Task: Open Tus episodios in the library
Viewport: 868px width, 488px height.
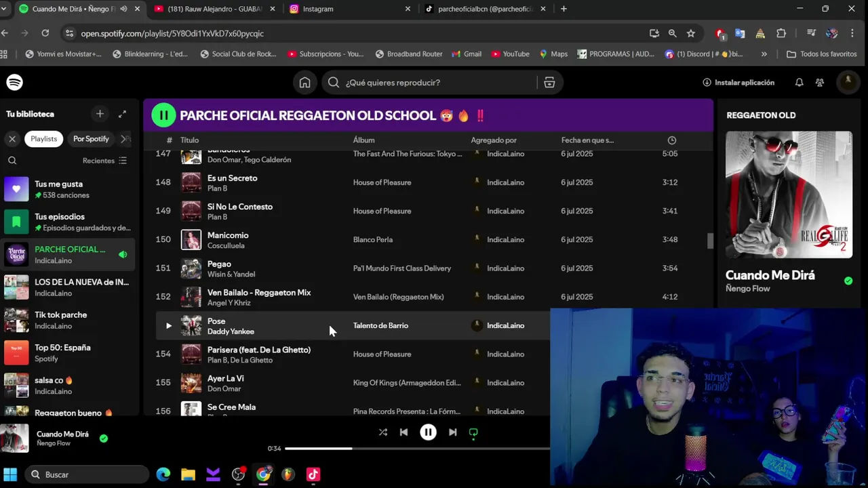Action: point(69,222)
